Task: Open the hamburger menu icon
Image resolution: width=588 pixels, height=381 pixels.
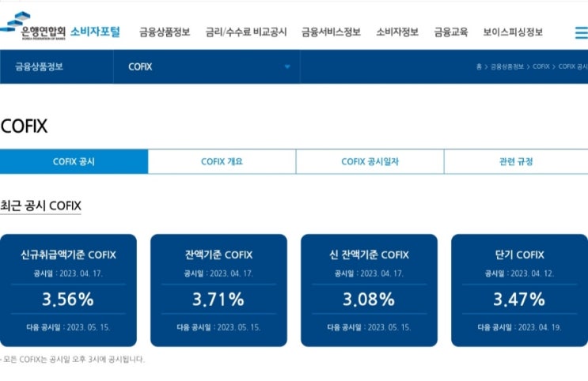Action: 581,32
